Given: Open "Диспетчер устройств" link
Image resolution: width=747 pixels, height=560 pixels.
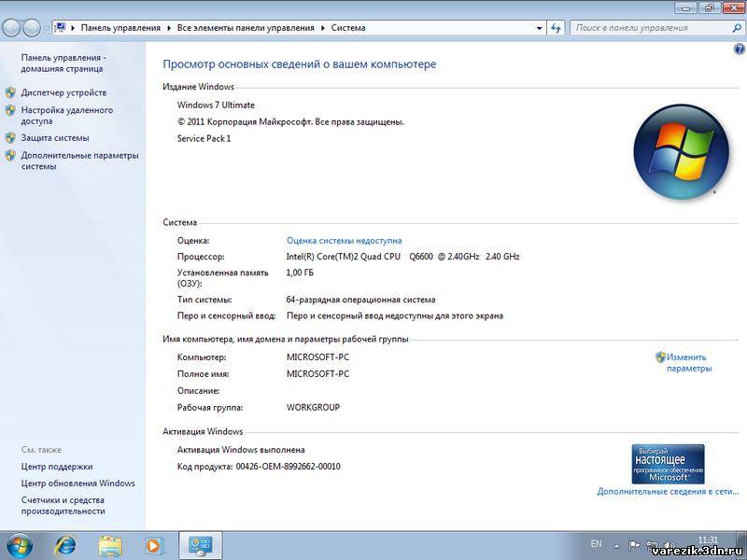Looking at the screenshot, I should point(63,92).
